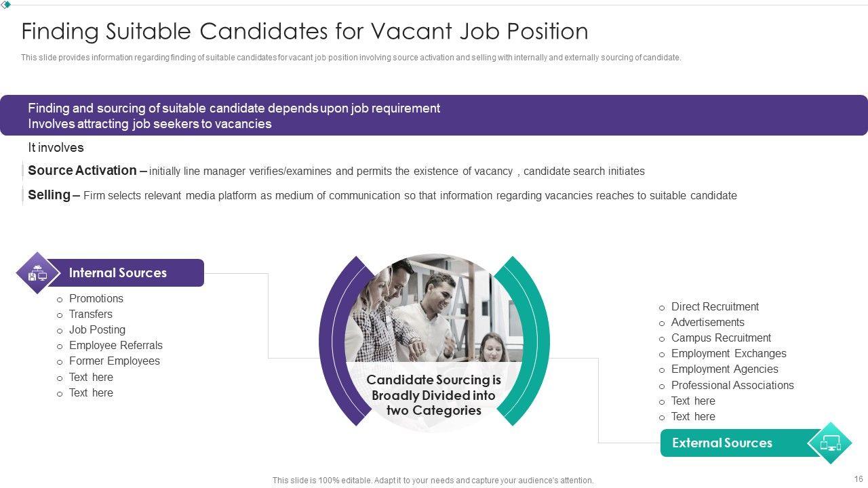
Task: Click the slide number 16
Action: point(859,479)
